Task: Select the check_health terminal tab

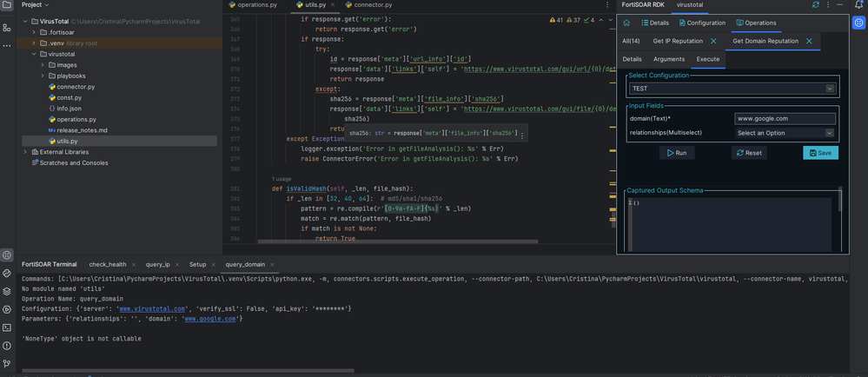Action: tap(107, 264)
